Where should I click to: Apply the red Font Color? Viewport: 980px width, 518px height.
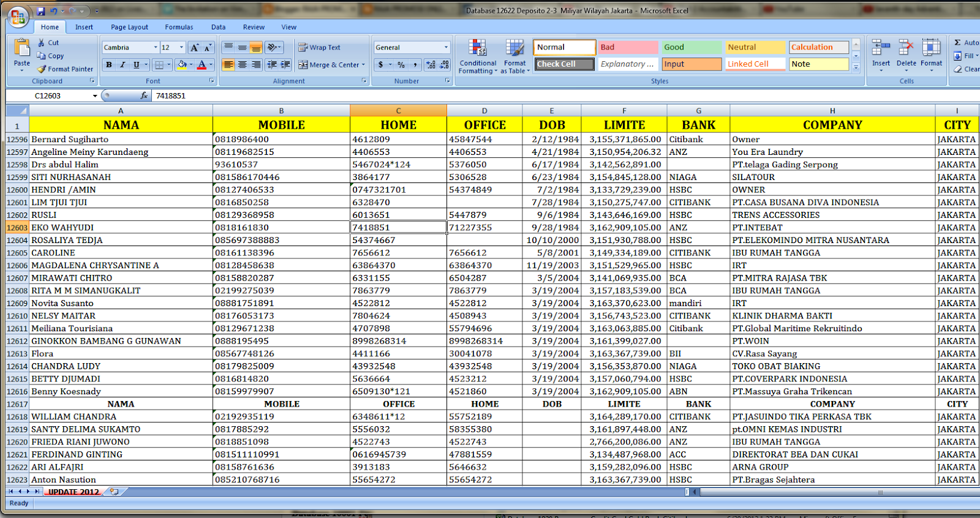202,65
